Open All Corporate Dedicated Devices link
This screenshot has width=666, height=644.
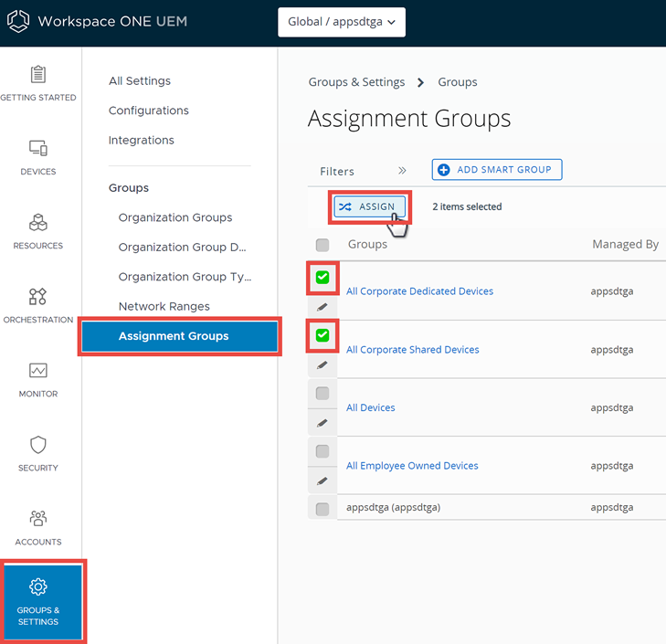419,291
